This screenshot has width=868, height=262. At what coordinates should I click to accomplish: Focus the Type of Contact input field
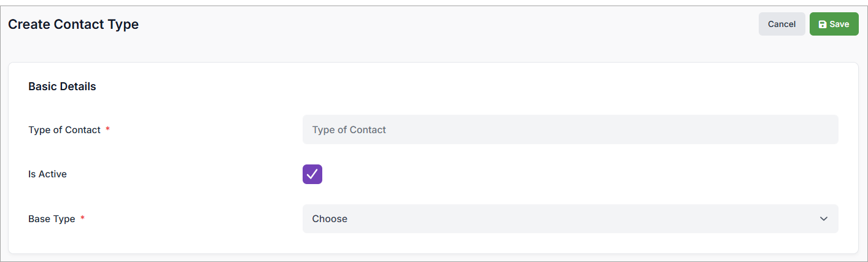point(570,130)
